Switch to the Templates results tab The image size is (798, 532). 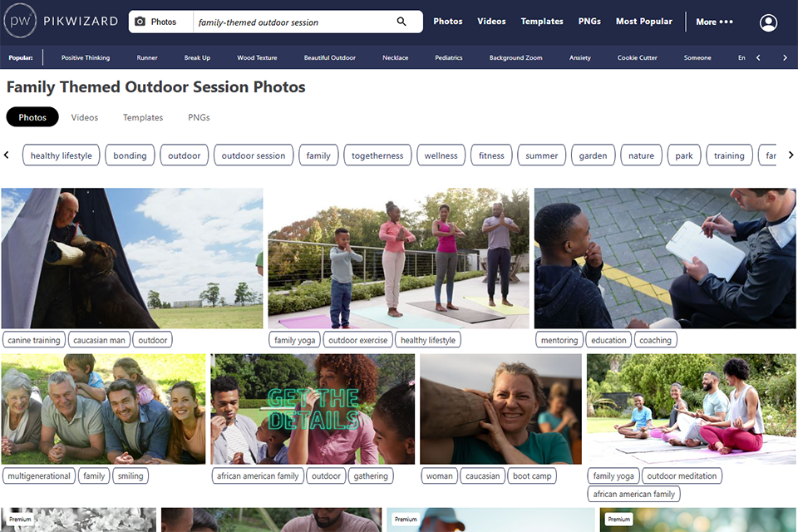[x=143, y=117]
